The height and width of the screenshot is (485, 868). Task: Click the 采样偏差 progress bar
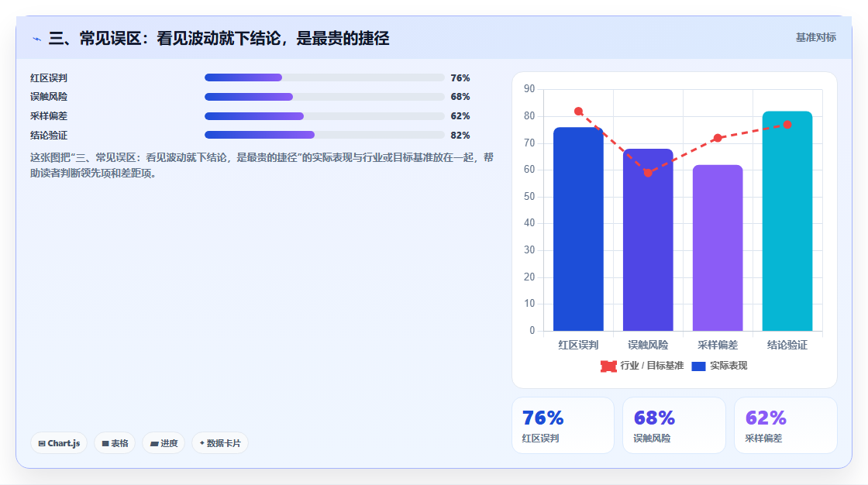pyautogui.click(x=325, y=116)
